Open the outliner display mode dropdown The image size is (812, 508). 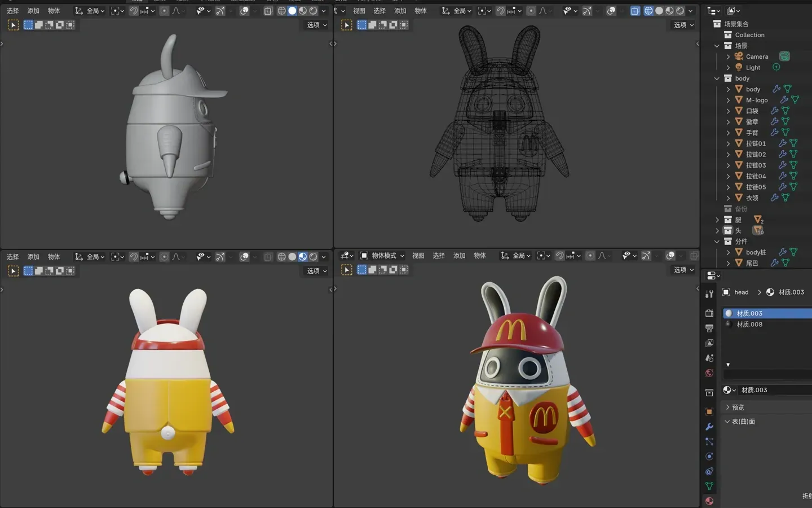point(734,10)
